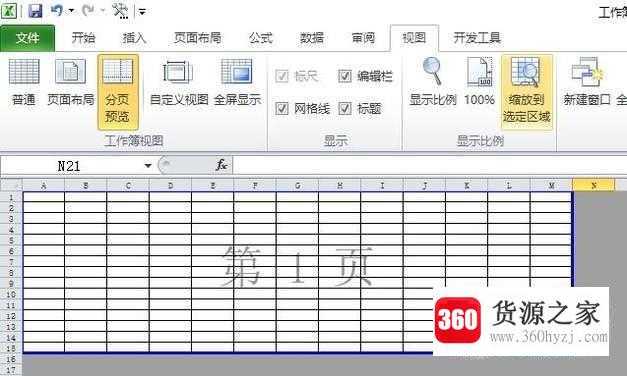The height and width of the screenshot is (376, 627).
Task: Undo the last action
Action: pyautogui.click(x=57, y=10)
